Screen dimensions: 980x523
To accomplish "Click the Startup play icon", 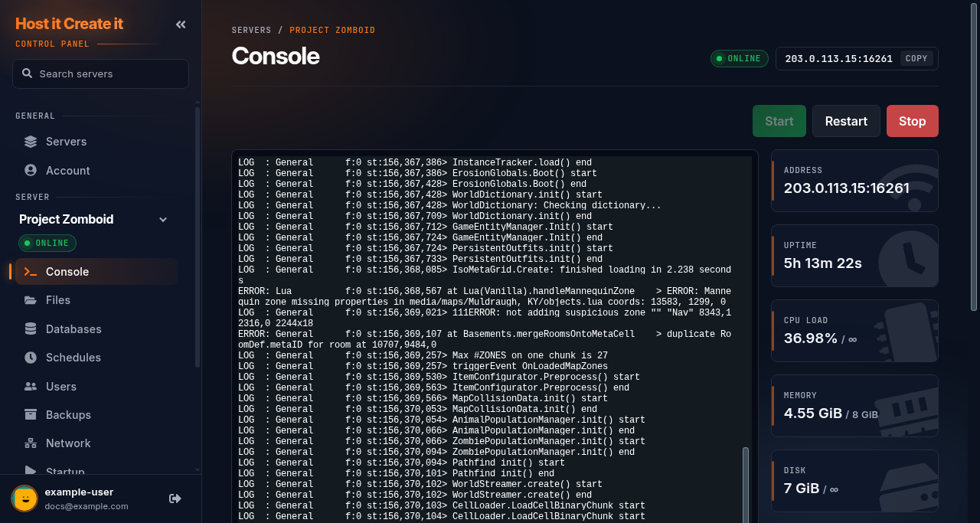I will click(31, 471).
